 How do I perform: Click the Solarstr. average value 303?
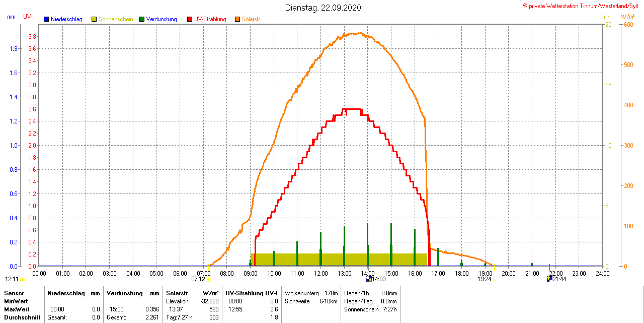coord(214,317)
